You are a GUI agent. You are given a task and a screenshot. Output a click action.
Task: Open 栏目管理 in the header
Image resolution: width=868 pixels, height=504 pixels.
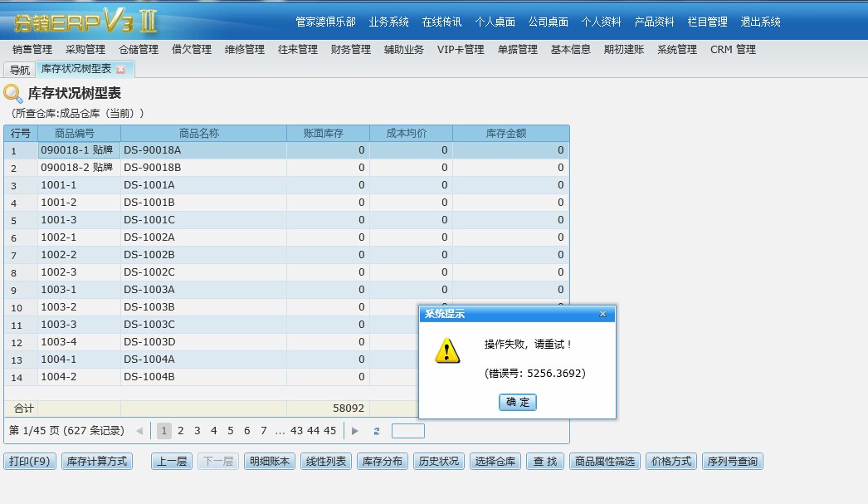708,22
